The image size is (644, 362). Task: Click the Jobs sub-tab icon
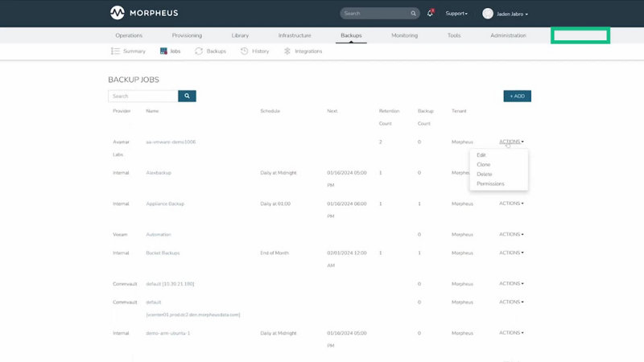pos(163,51)
